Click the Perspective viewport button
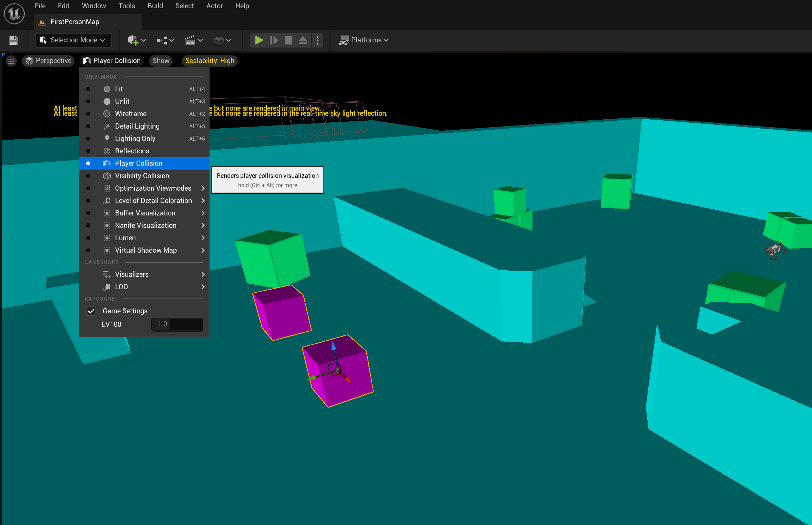 [x=48, y=61]
